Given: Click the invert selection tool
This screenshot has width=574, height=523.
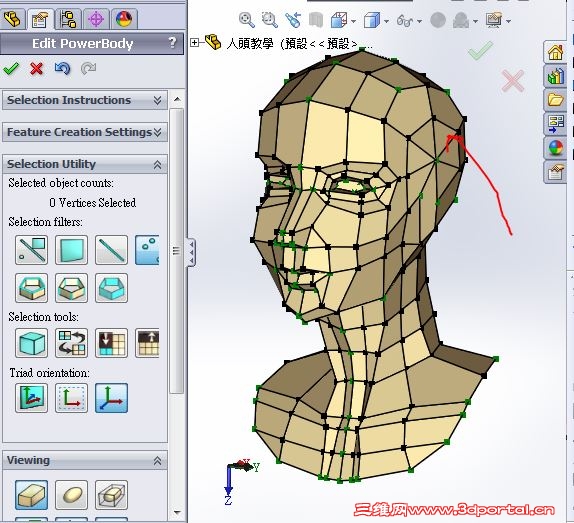Looking at the screenshot, I should pyautogui.click(x=71, y=343).
